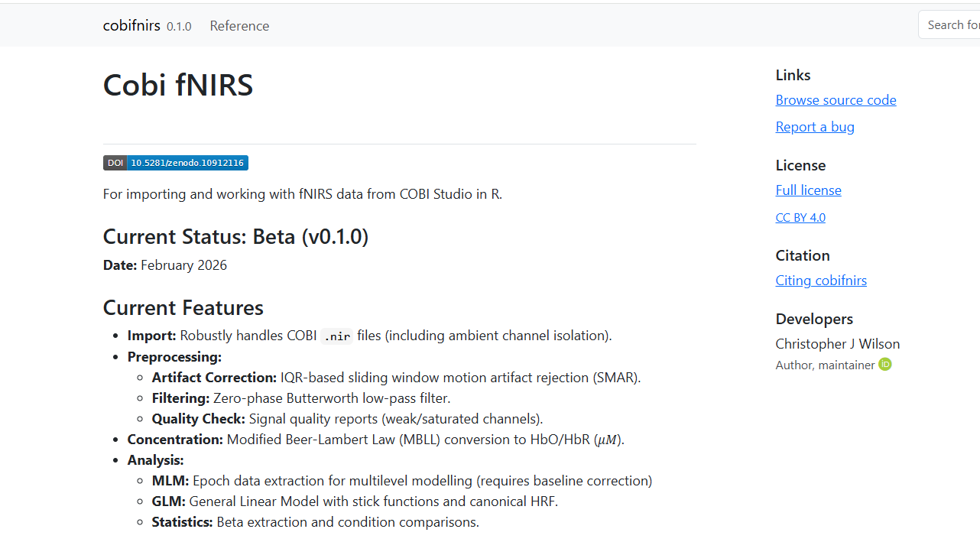Select the Current Status: Beta heading

click(235, 237)
